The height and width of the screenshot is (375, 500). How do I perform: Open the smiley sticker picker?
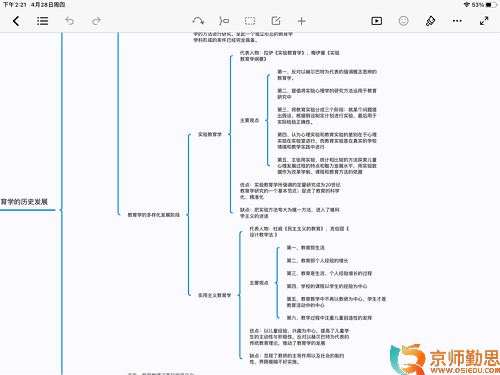[x=404, y=21]
